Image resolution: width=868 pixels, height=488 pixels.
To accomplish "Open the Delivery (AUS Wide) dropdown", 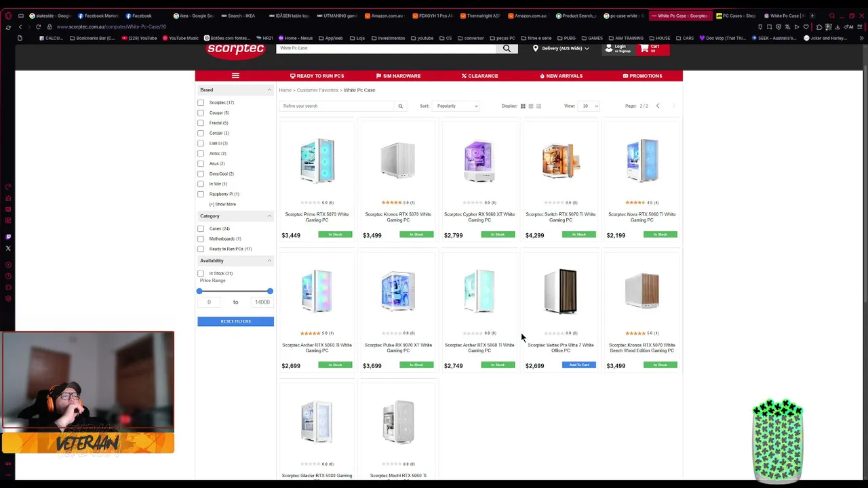I will coord(561,49).
